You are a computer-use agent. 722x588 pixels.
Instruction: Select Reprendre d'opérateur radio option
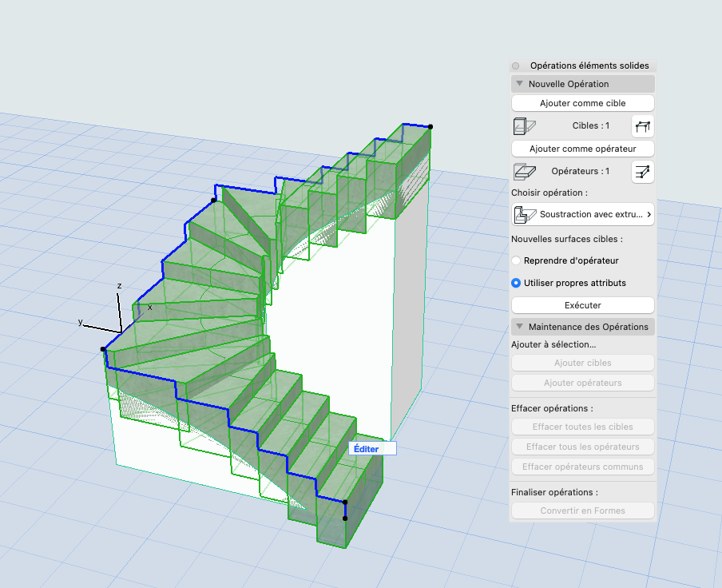(x=516, y=260)
